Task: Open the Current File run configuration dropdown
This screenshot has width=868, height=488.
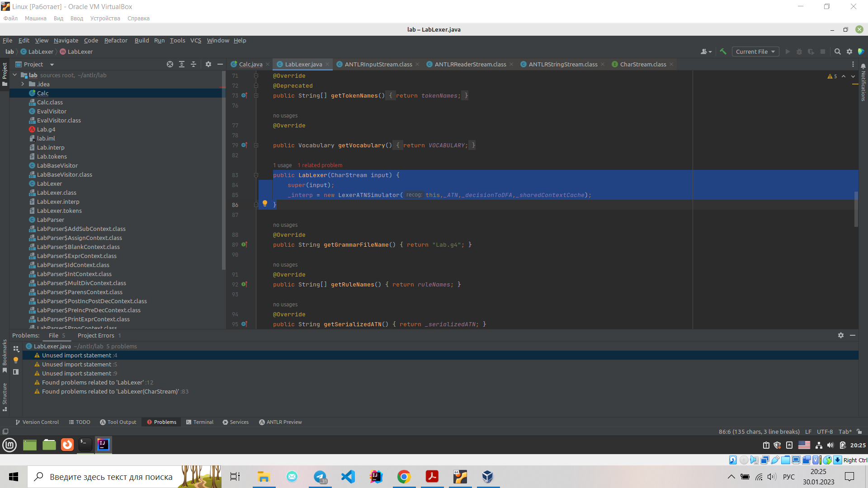Action: click(755, 52)
